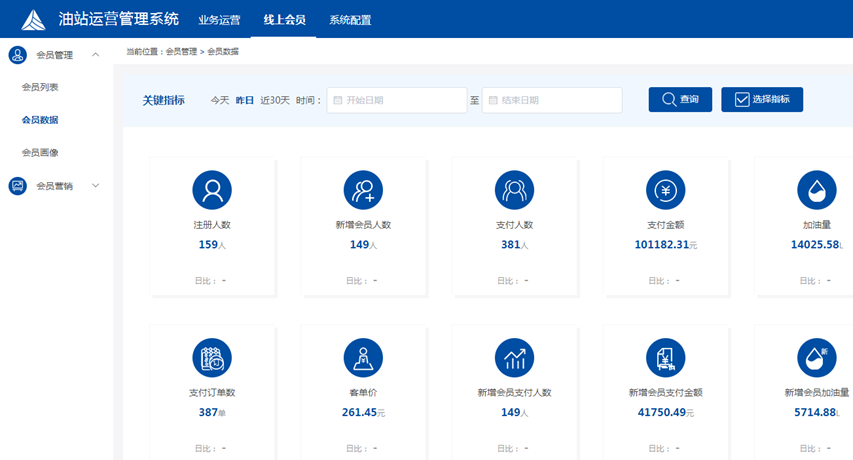This screenshot has width=853, height=460.
Task: Select the 线上会员 top tab
Action: tap(285, 20)
